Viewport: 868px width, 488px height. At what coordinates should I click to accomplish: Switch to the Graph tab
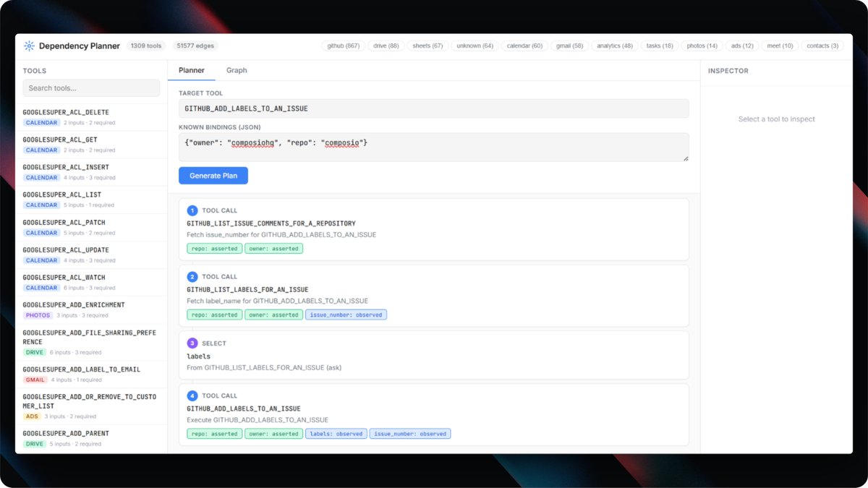click(x=237, y=70)
